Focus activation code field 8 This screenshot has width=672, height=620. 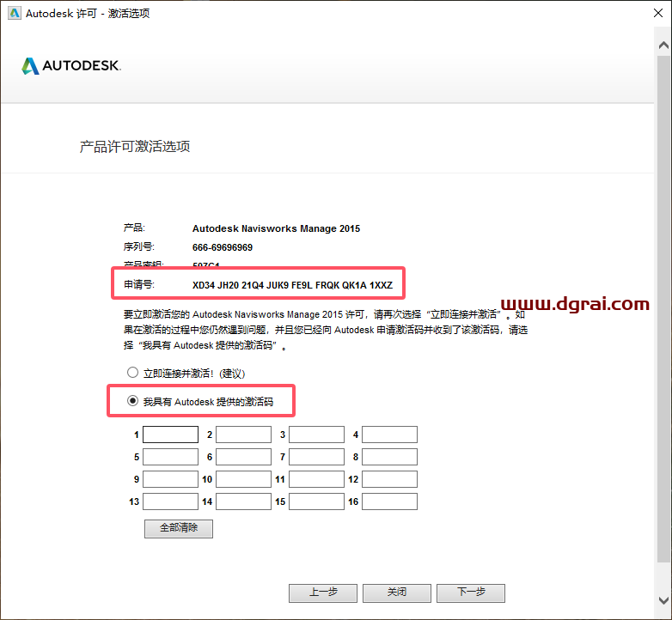389,457
